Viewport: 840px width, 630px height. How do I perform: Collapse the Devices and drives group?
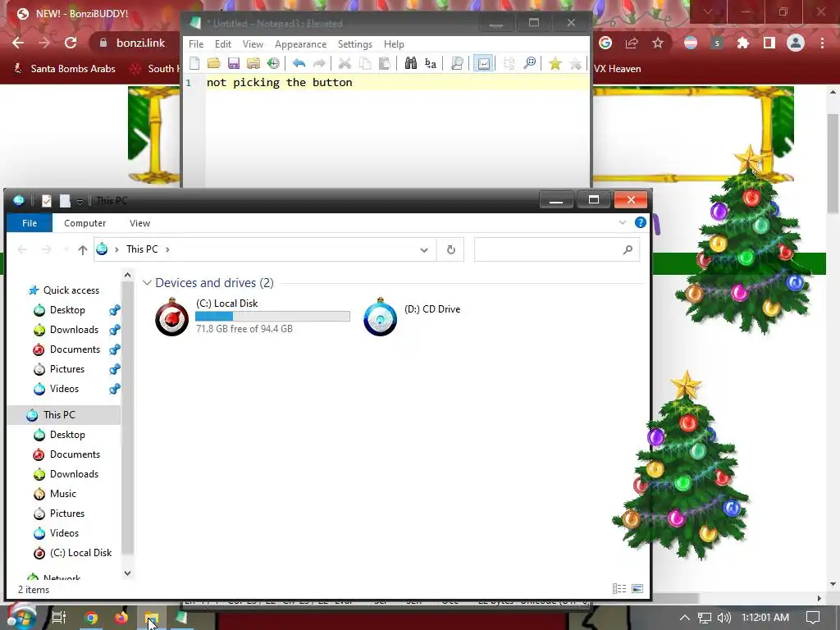pos(148,283)
